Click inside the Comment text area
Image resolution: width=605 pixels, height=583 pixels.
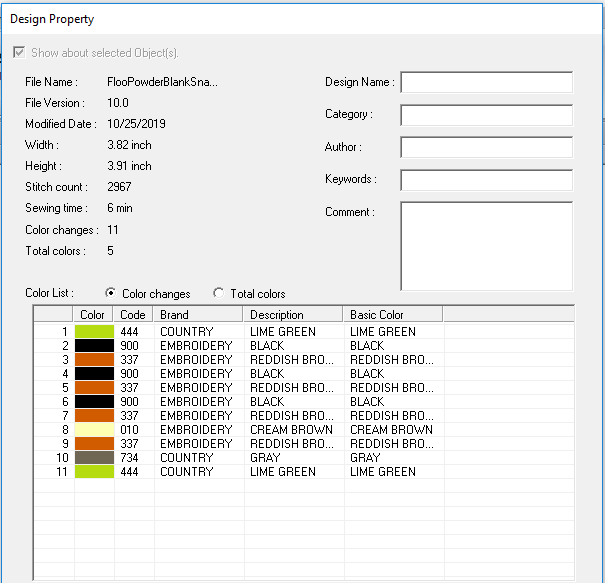486,245
